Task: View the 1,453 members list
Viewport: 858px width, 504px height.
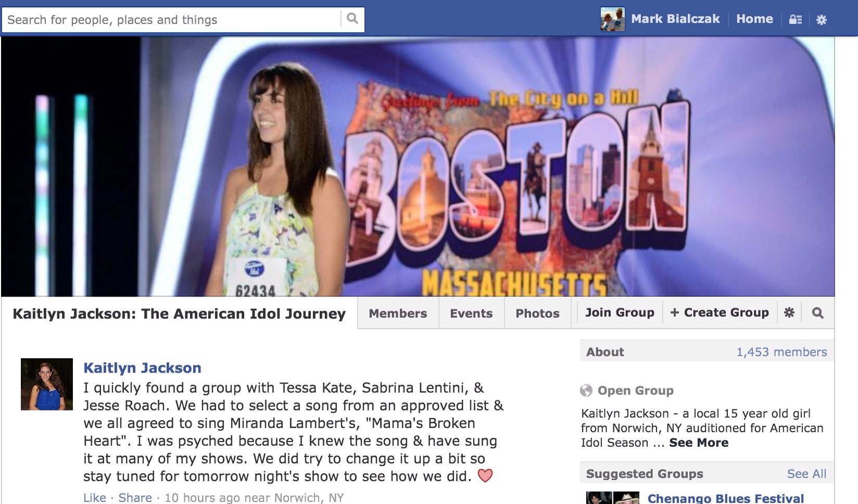Action: pos(781,352)
